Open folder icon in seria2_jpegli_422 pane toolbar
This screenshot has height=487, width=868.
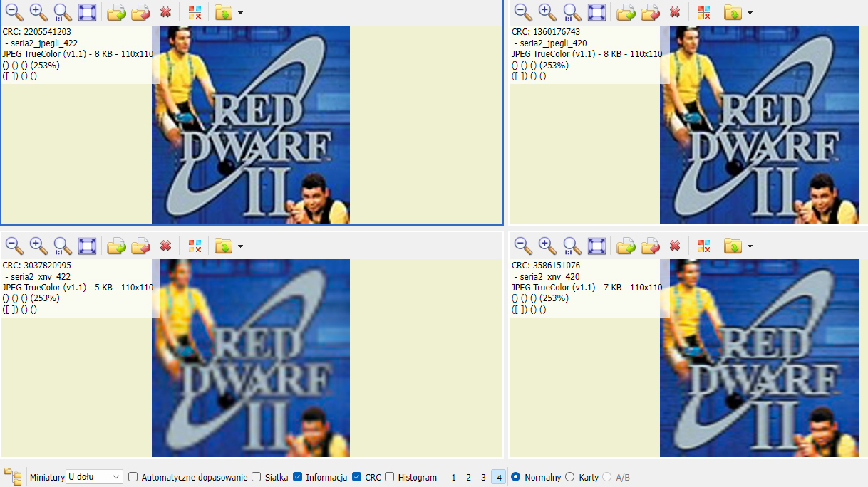coord(223,12)
